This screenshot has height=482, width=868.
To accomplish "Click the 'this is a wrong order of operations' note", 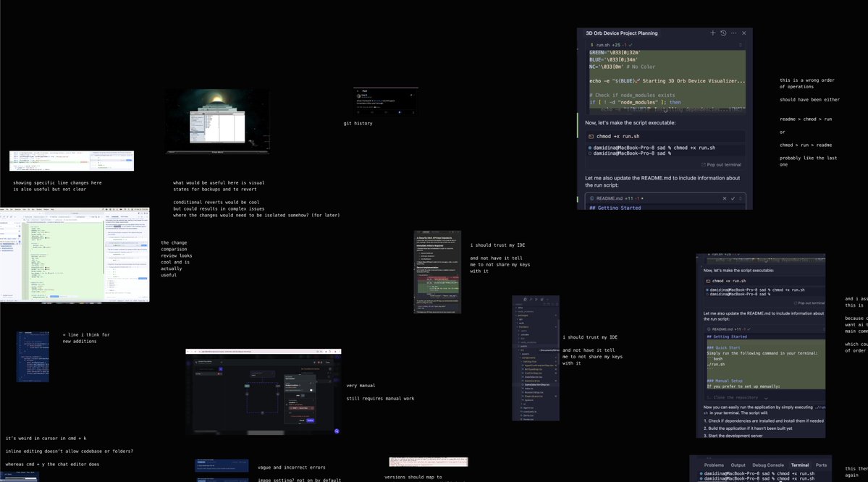I will point(807,83).
